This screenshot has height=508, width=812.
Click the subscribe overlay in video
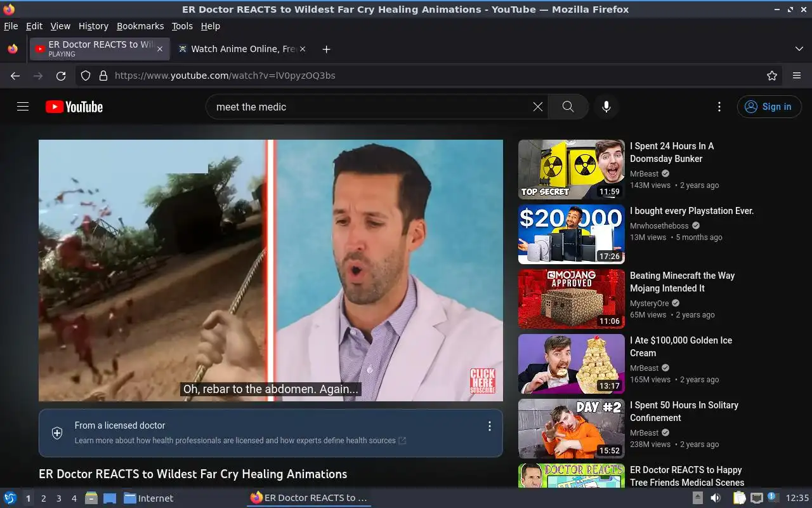[482, 381]
